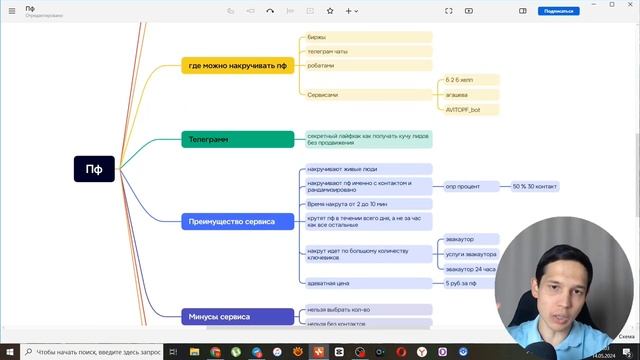
Task: Click the 'опр процент' node
Action: (471, 187)
